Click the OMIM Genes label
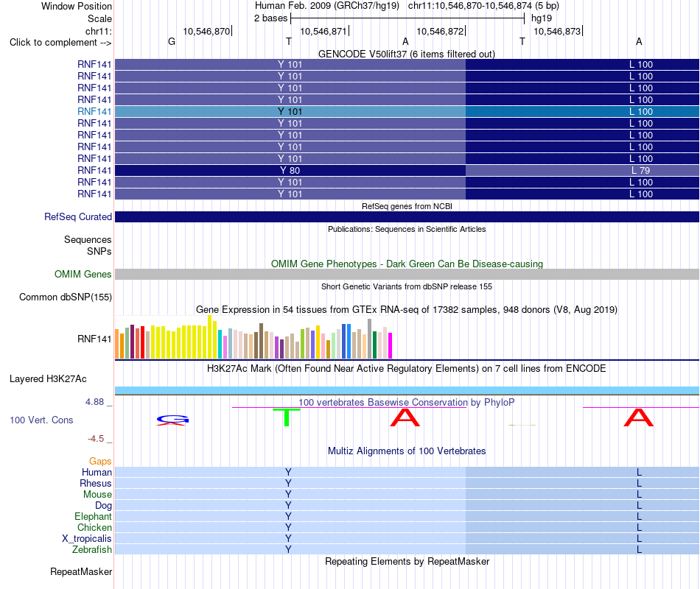The image size is (700, 589). pyautogui.click(x=83, y=274)
